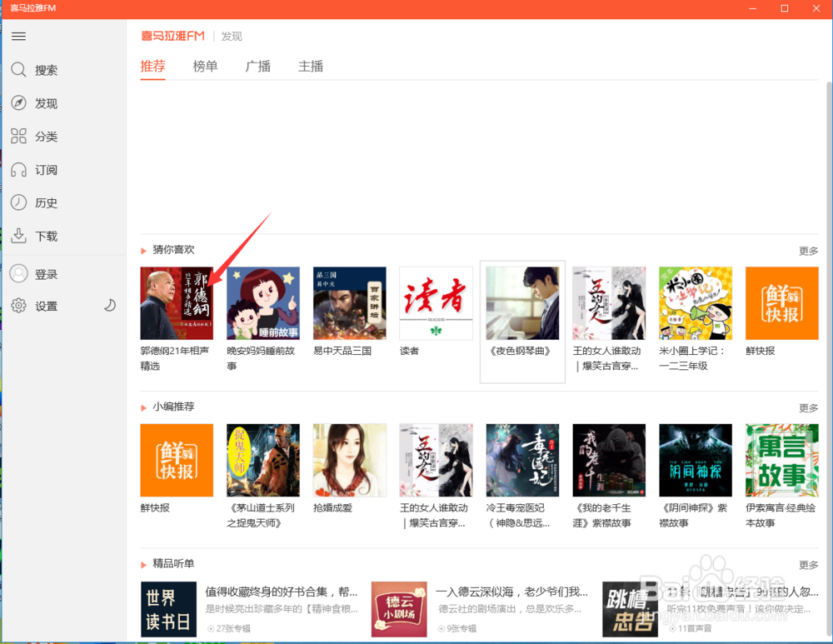Image resolution: width=833 pixels, height=644 pixels.
Task: Open 德云小剧场 playlist cover
Action: click(x=399, y=609)
